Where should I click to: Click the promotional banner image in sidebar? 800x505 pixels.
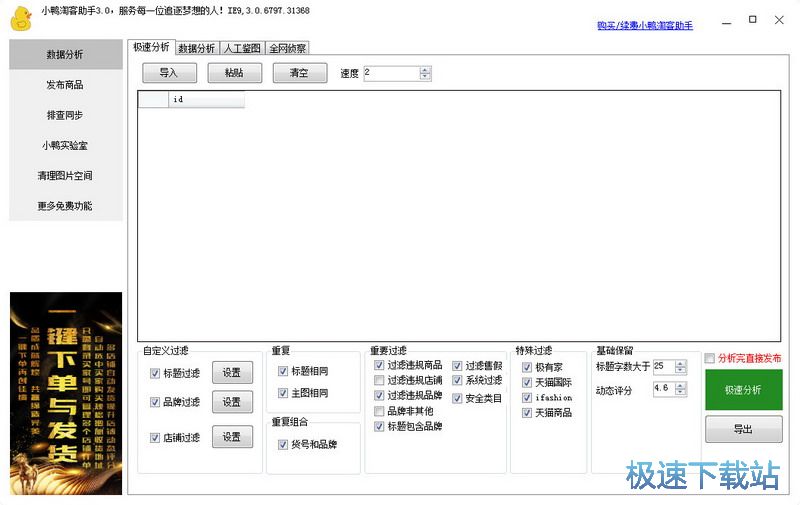coord(66,393)
